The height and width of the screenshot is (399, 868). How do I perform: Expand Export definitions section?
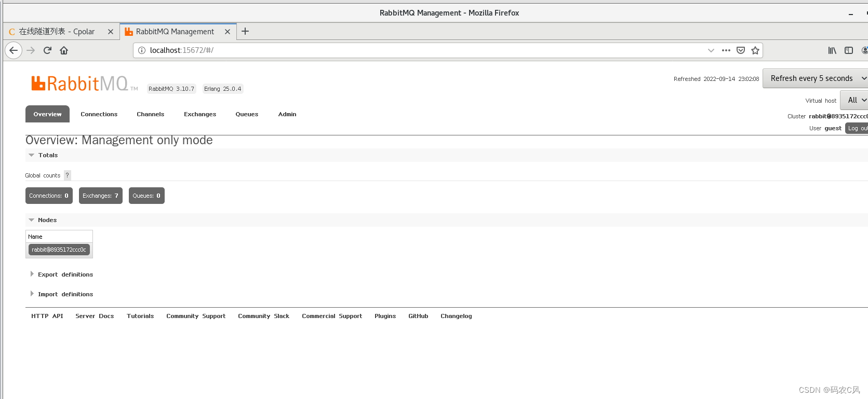click(x=61, y=274)
